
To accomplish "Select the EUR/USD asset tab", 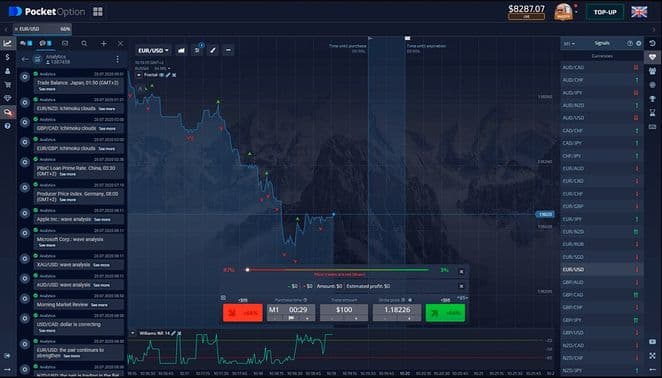I will (x=42, y=29).
